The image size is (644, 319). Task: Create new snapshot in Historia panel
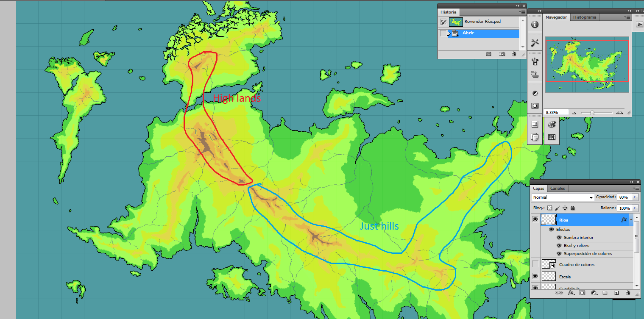[x=502, y=54]
